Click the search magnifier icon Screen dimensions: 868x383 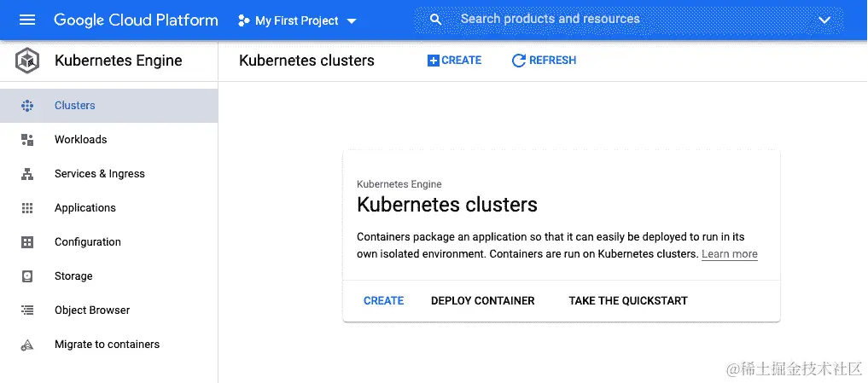tap(435, 20)
